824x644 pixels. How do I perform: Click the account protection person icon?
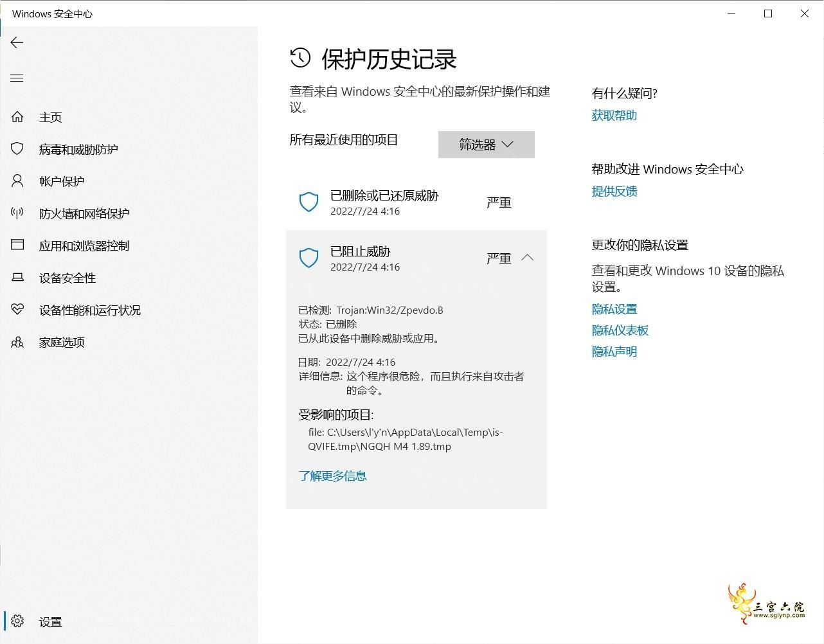pos(17,181)
